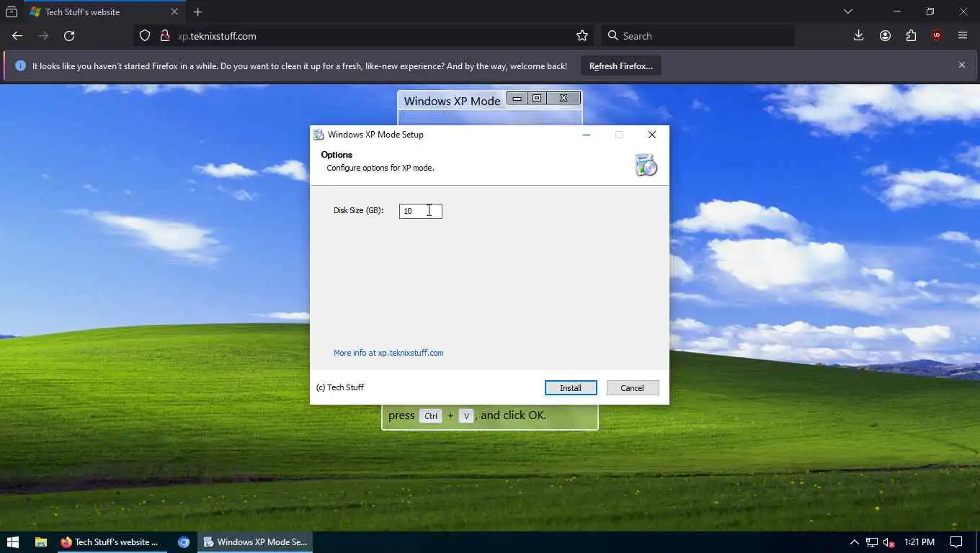Close the Windows XP Mode web window
Image resolution: width=980 pixels, height=553 pixels.
pyautogui.click(x=563, y=98)
